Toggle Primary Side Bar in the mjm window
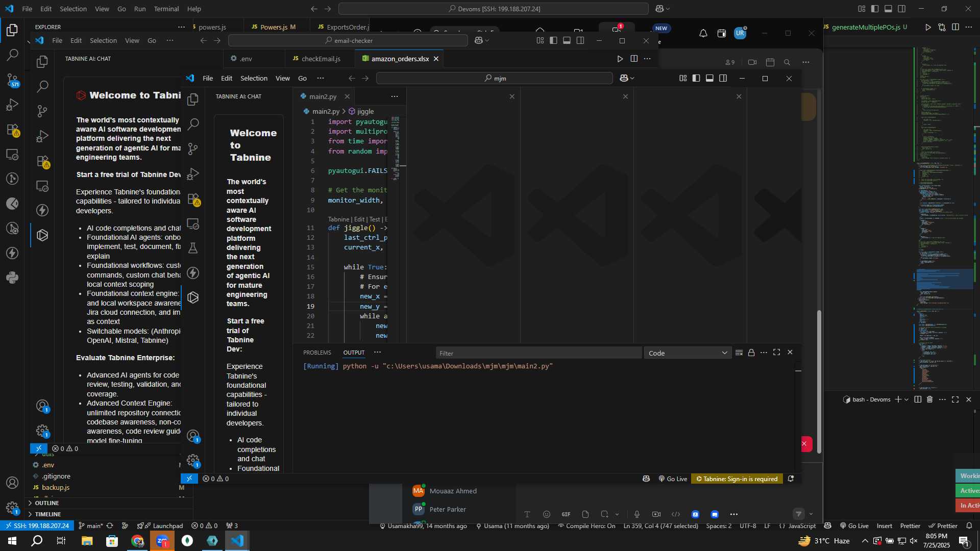 [696, 78]
